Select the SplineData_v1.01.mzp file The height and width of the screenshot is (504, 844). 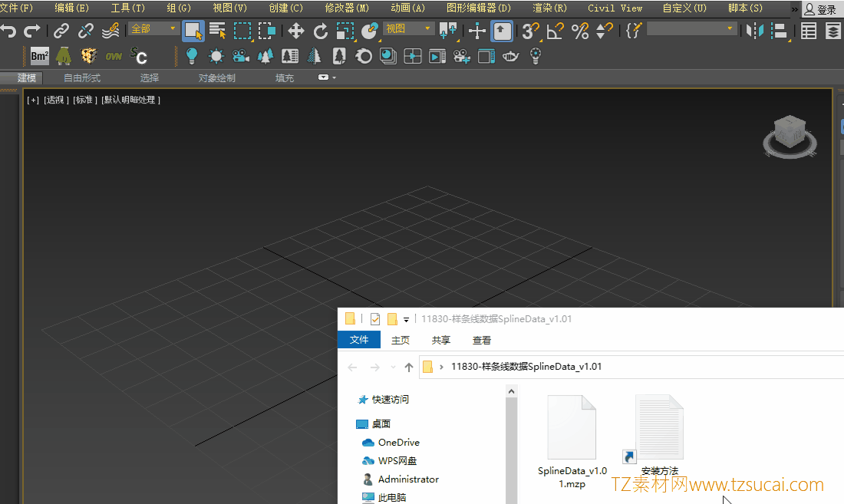(572, 442)
